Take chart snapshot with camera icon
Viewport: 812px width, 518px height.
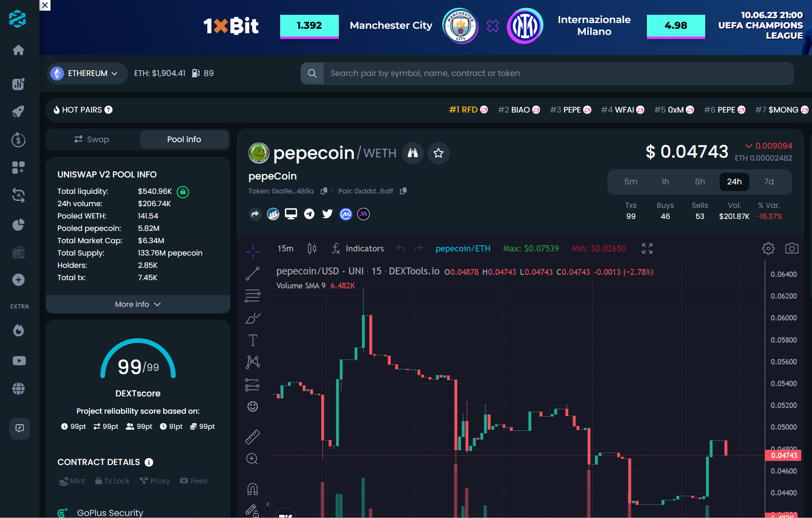click(x=792, y=249)
